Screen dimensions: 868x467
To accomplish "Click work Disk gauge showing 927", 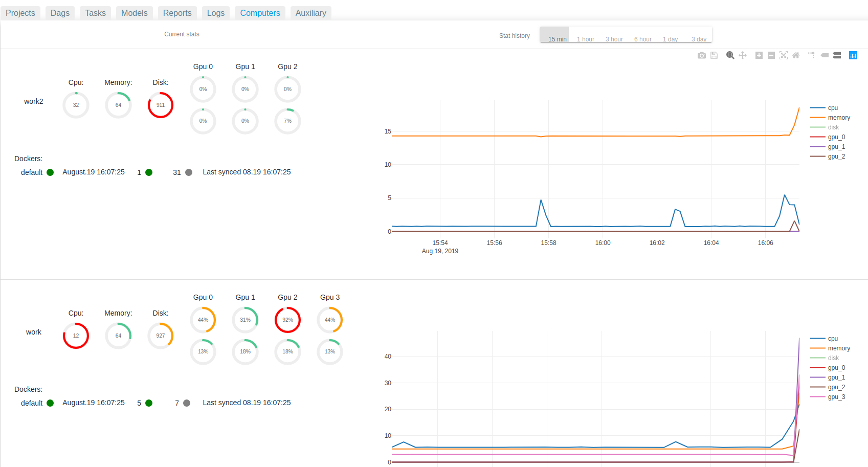I will point(161,336).
